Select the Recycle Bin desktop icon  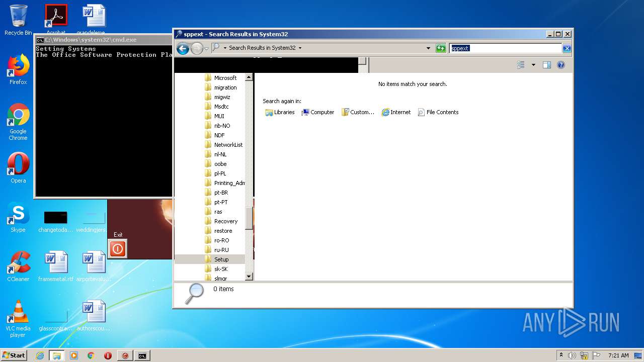tap(18, 20)
